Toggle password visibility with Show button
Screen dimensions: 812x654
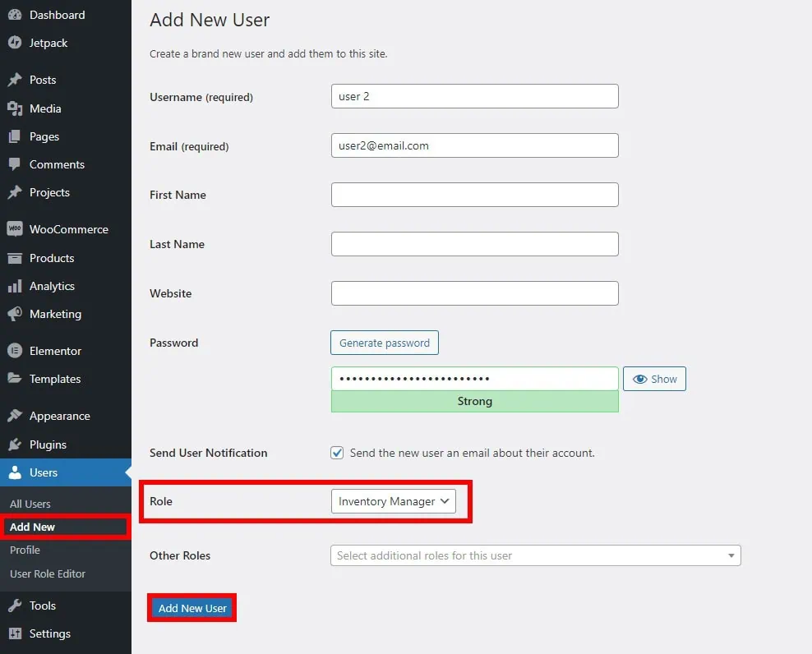654,379
